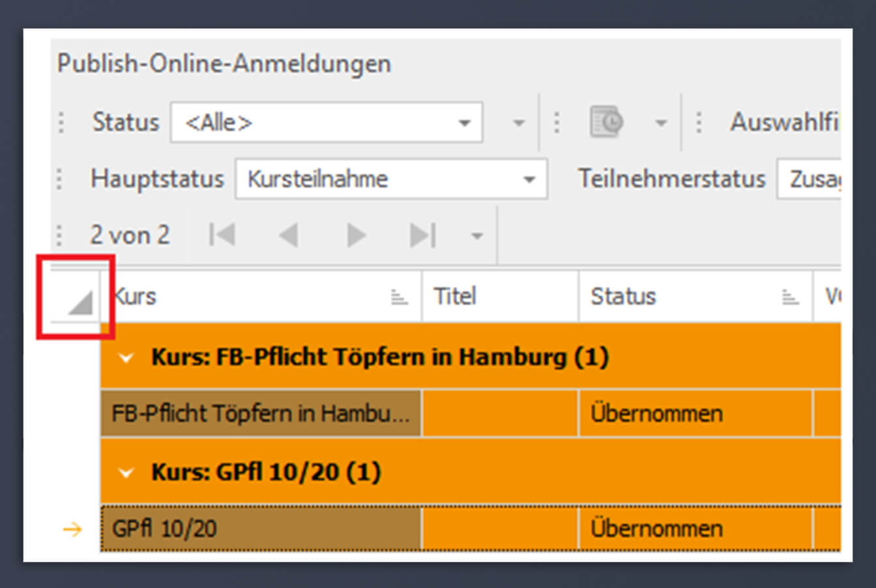Open small arrow right of Status combo
The height and width of the screenshot is (588, 876).
pos(519,123)
